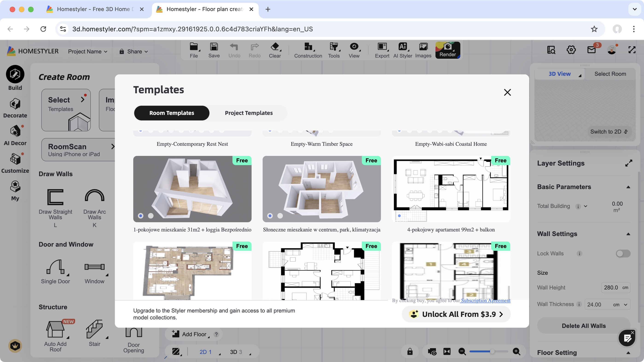Open the mail notifications icon
Viewport: 644px width, 362px height.
[592, 50]
